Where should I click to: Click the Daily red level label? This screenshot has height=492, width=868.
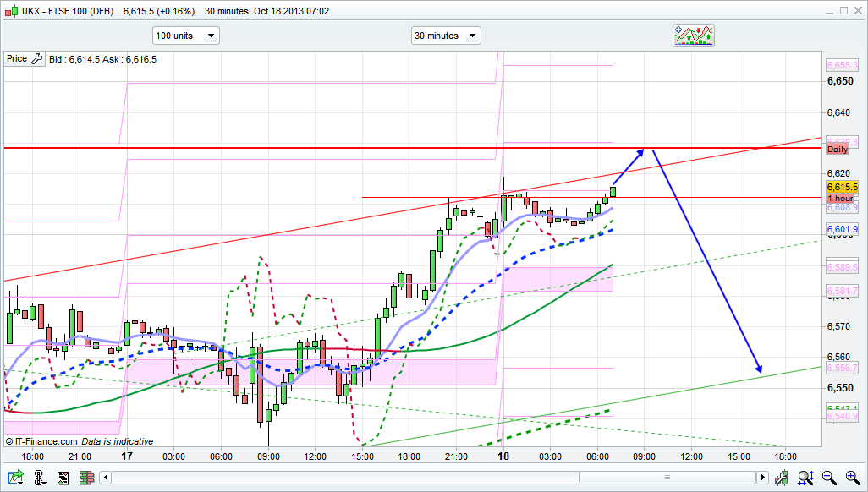[837, 150]
